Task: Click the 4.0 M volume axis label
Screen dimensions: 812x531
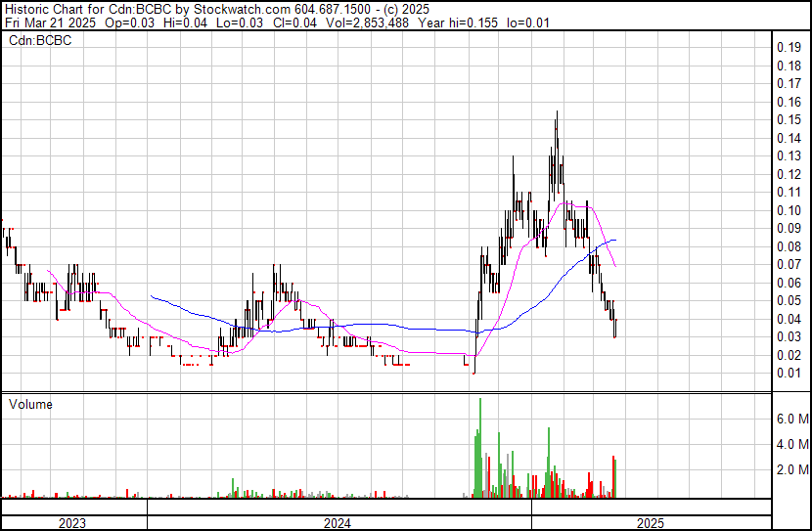Action: pyautogui.click(x=792, y=444)
